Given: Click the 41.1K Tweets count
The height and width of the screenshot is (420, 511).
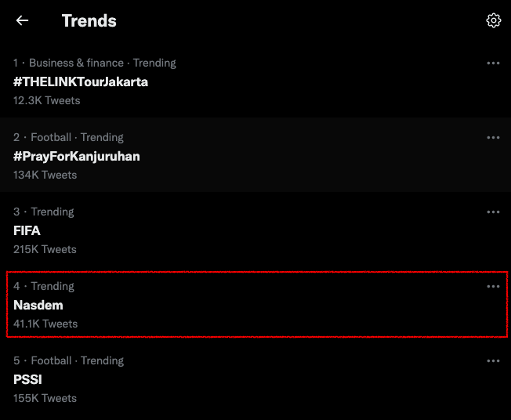Looking at the screenshot, I should (x=45, y=324).
